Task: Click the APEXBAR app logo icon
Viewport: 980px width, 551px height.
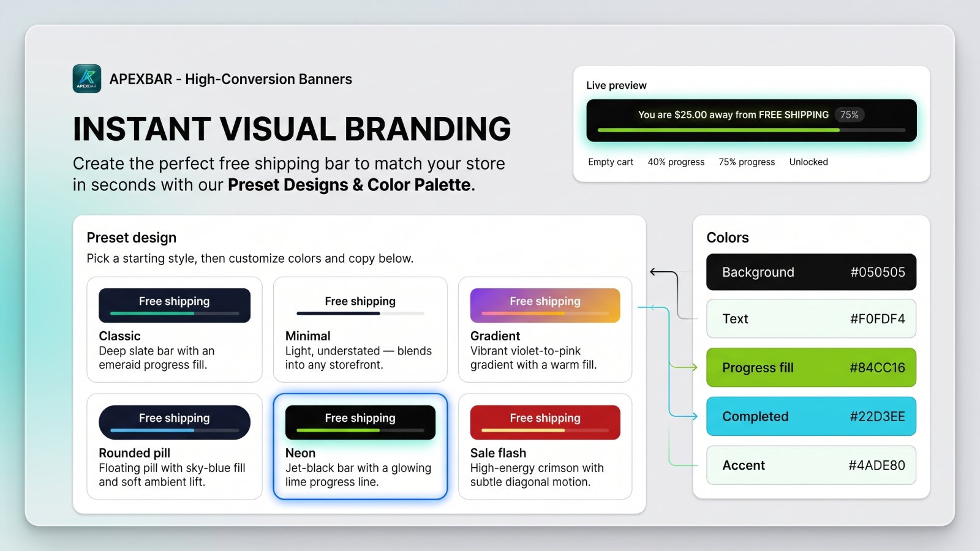Action: click(x=87, y=79)
